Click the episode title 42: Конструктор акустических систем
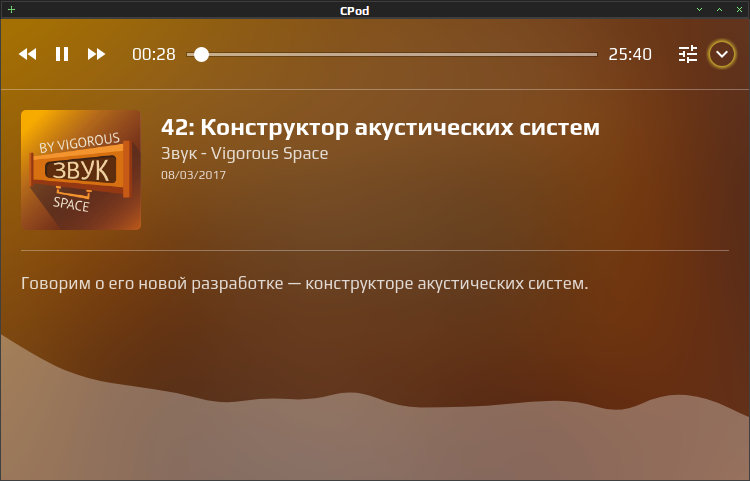The width and height of the screenshot is (750, 481). tap(380, 127)
